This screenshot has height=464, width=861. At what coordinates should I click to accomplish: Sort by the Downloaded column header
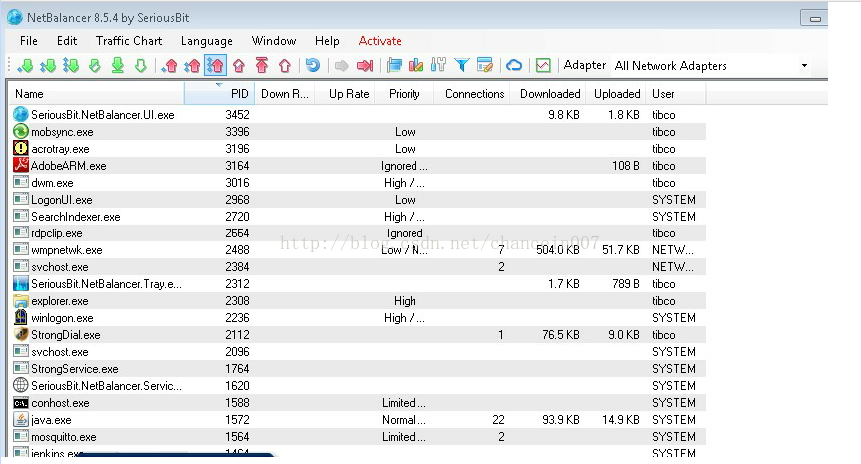pyautogui.click(x=548, y=94)
